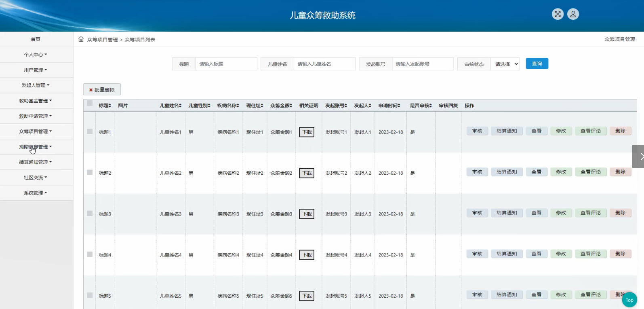Expand the 系统管理 sidebar menu
This screenshot has width=644, height=309.
point(36,193)
